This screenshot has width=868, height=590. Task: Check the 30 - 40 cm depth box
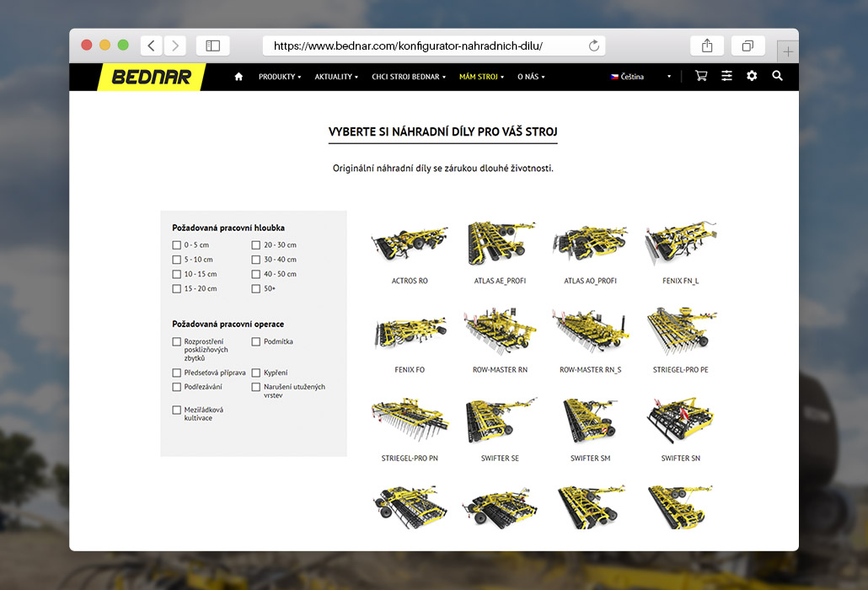(x=255, y=260)
